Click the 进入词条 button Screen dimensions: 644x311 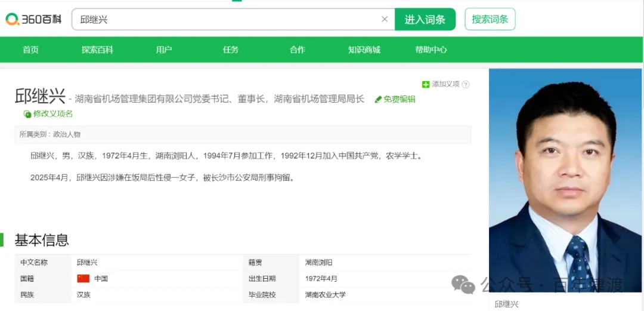tap(425, 19)
